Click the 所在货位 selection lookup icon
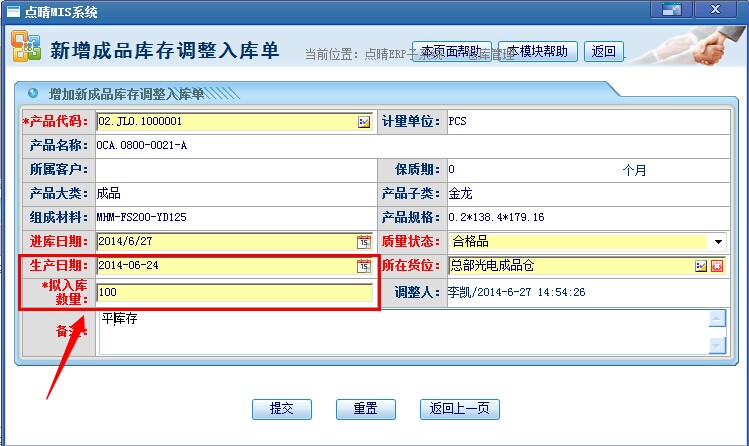Viewport: 749px width, 446px height. (x=701, y=266)
